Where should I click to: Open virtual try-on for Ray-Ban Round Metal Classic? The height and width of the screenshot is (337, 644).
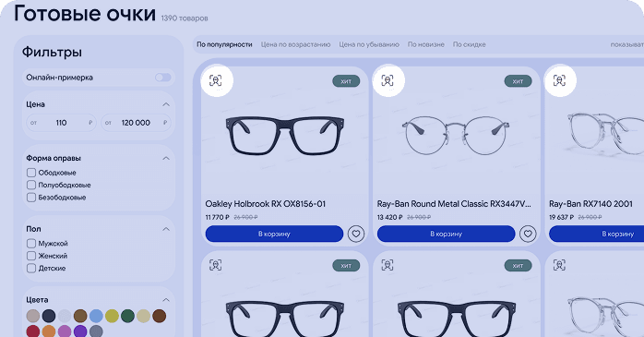[388, 80]
